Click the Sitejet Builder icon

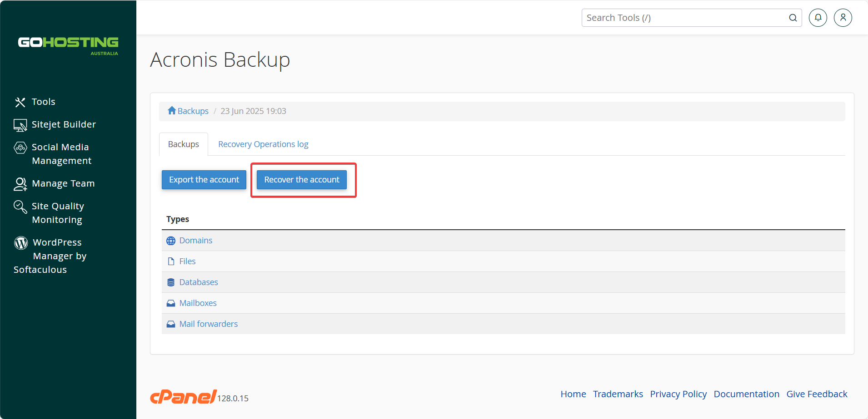pos(20,125)
